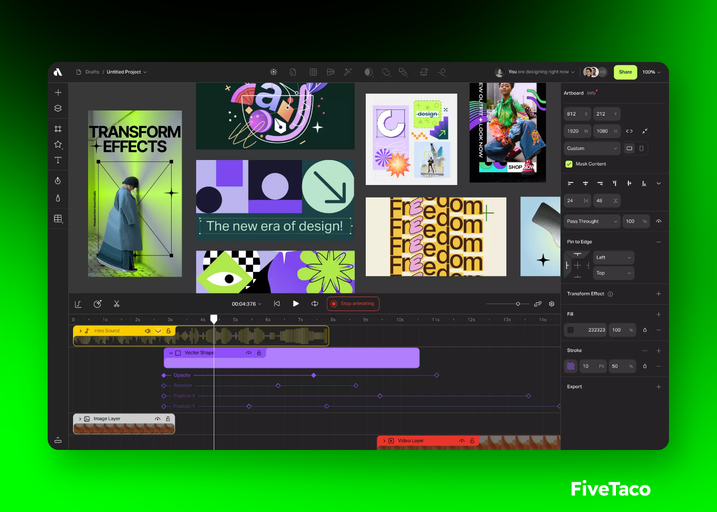Viewport: 717px width, 512px height.
Task: Click the magic wand icon in top toolbar
Action: 348,72
